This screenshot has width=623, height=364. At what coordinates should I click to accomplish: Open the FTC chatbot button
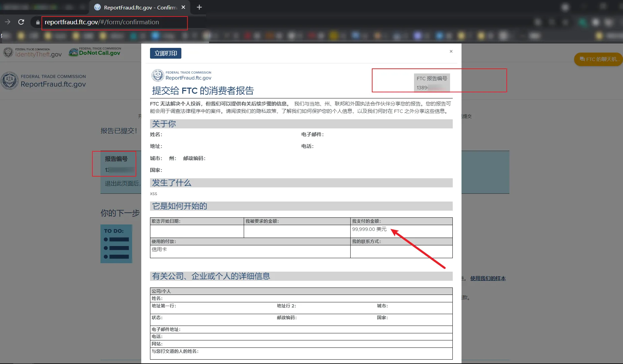[598, 59]
